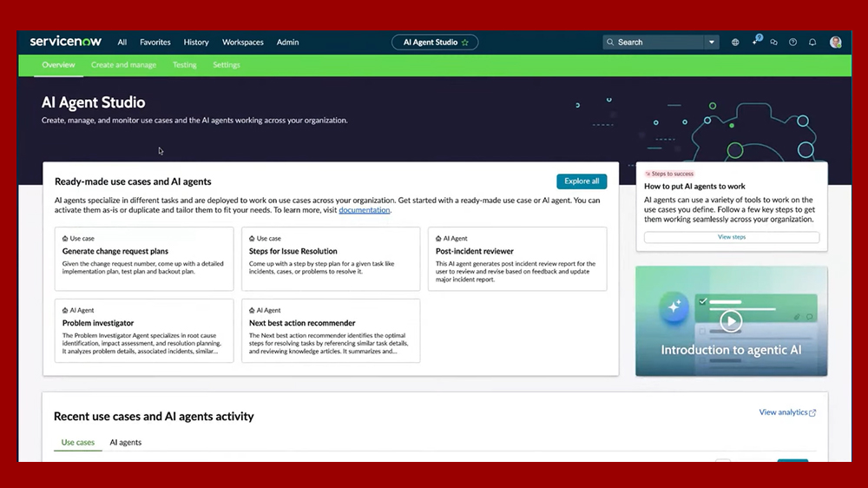This screenshot has height=488, width=868.
Task: Switch to Create and manage tab
Action: click(123, 65)
